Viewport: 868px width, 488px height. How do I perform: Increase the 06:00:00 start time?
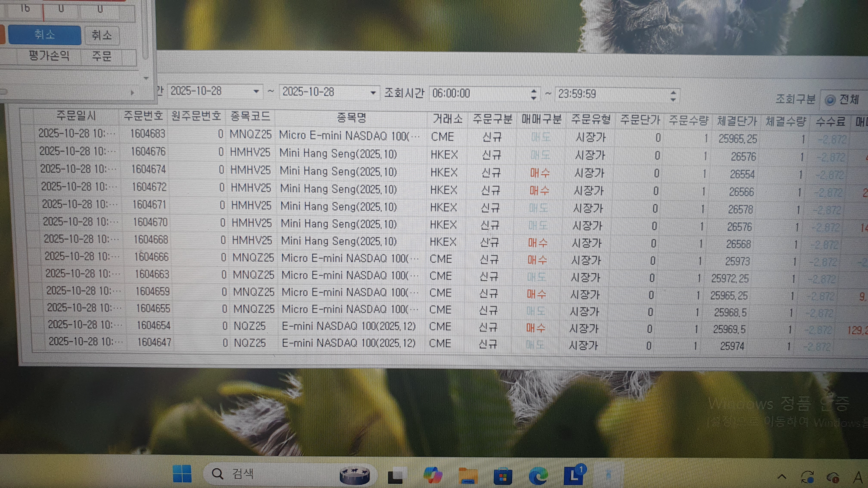click(533, 91)
